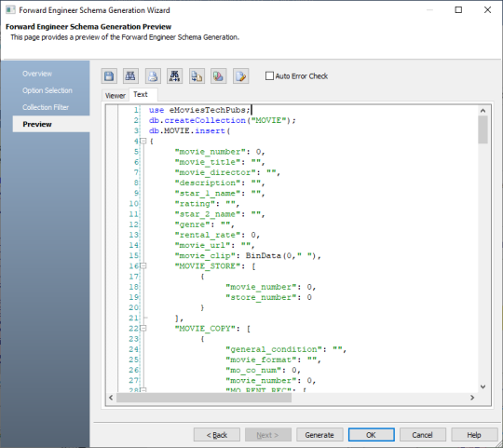Viewport: 503px width, 448px height.
Task: Click the db.MOVIE.insert( line
Action: click(189, 130)
